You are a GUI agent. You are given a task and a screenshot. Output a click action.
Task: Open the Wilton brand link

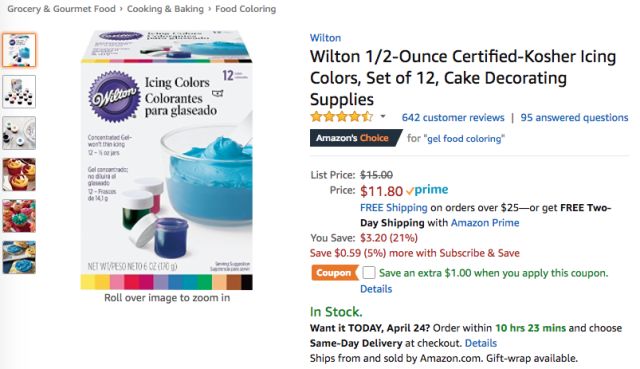tap(325, 38)
